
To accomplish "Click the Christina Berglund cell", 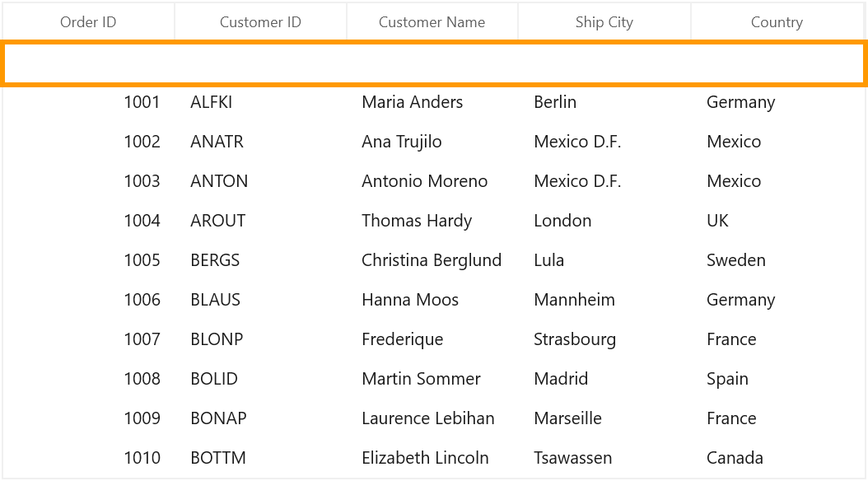I will click(432, 260).
